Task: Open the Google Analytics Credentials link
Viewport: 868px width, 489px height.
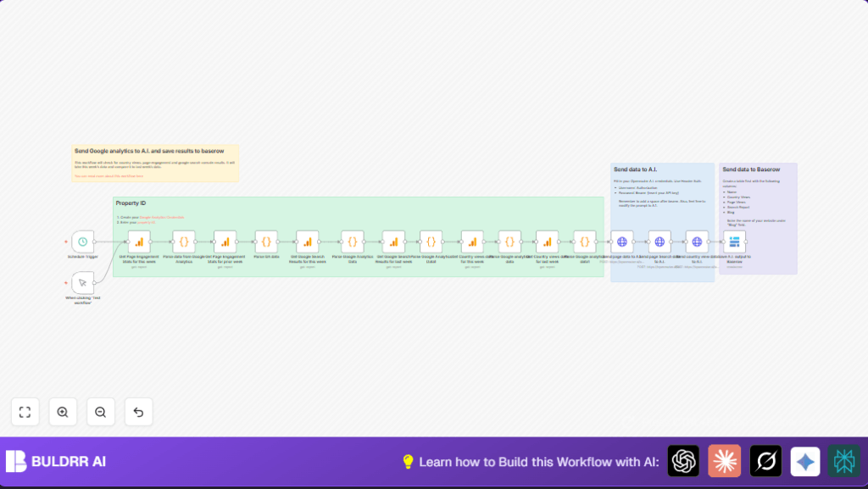Action: pyautogui.click(x=162, y=218)
